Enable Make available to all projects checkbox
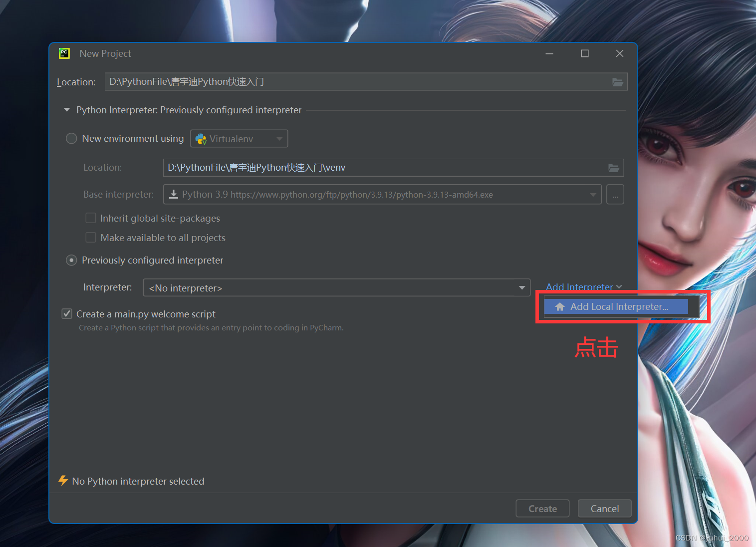The image size is (756, 547). click(x=91, y=238)
